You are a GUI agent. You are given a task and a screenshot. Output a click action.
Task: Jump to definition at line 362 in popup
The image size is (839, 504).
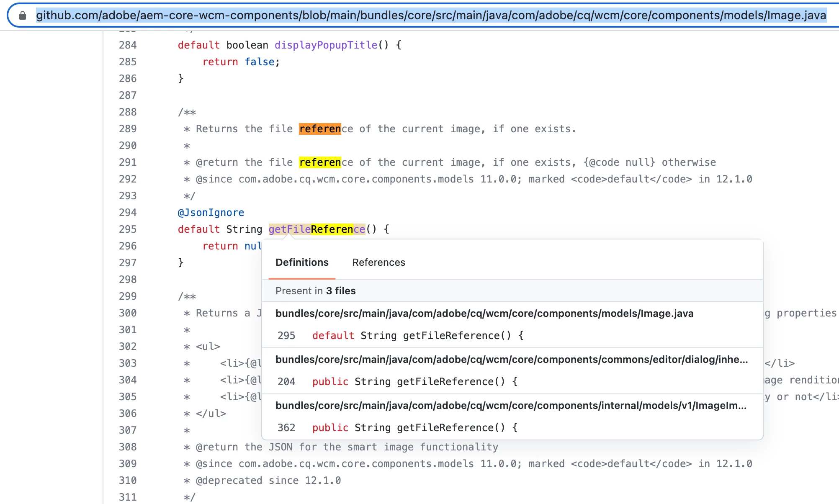click(414, 428)
